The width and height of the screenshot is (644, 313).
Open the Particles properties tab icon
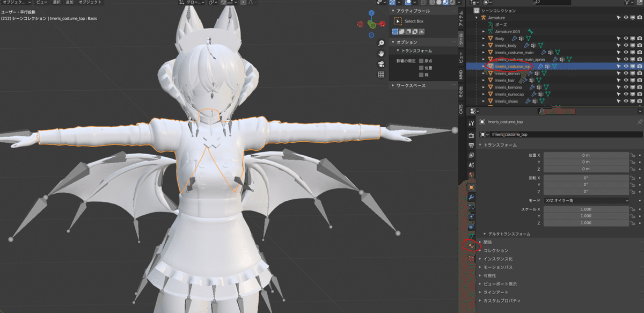[x=471, y=206]
